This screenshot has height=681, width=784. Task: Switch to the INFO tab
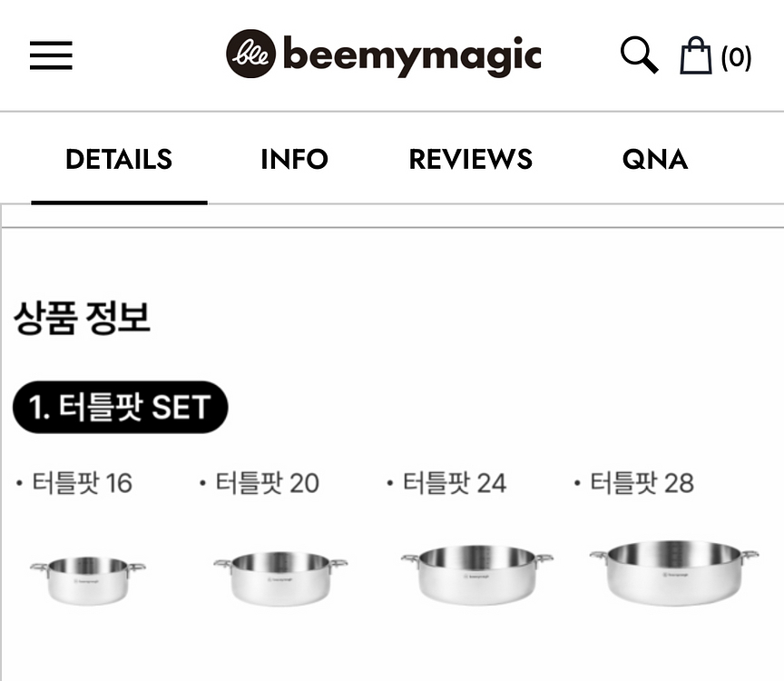pos(294,160)
